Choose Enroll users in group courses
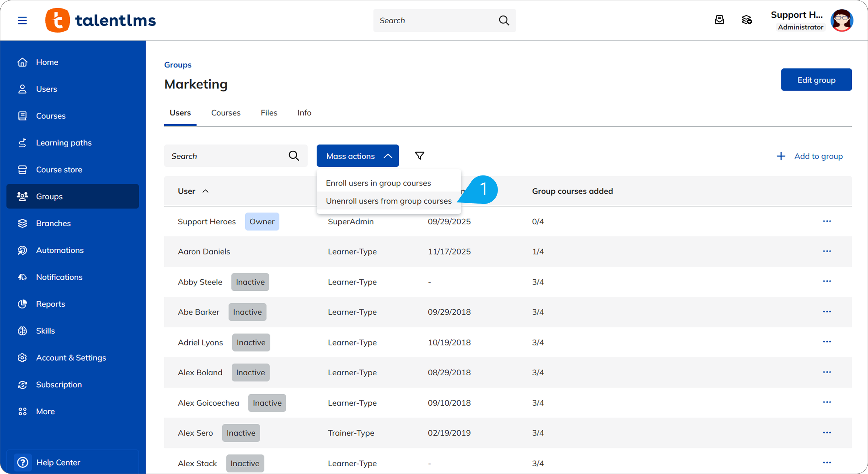 378,183
